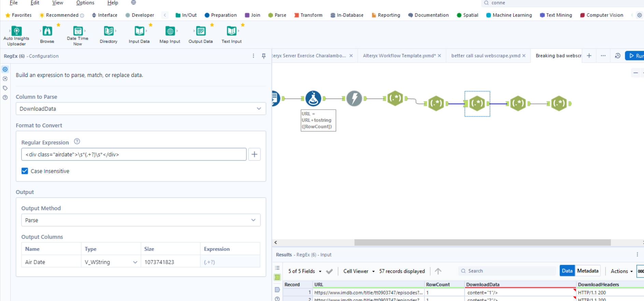Open the workflow history icon

point(617,56)
